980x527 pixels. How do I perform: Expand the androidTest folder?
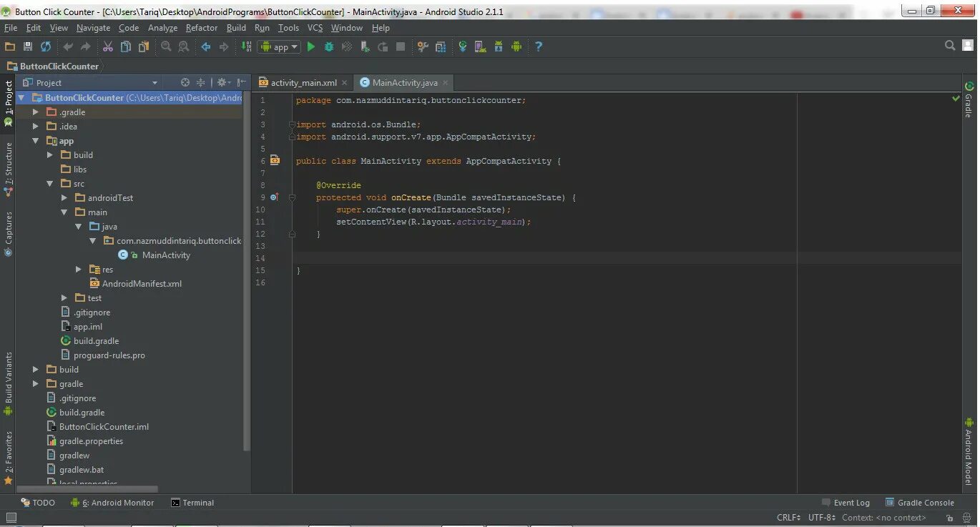[64, 198]
